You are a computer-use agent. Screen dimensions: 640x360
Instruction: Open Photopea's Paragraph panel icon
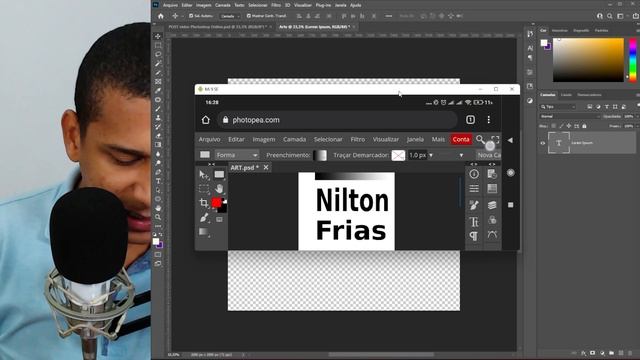coord(474,236)
